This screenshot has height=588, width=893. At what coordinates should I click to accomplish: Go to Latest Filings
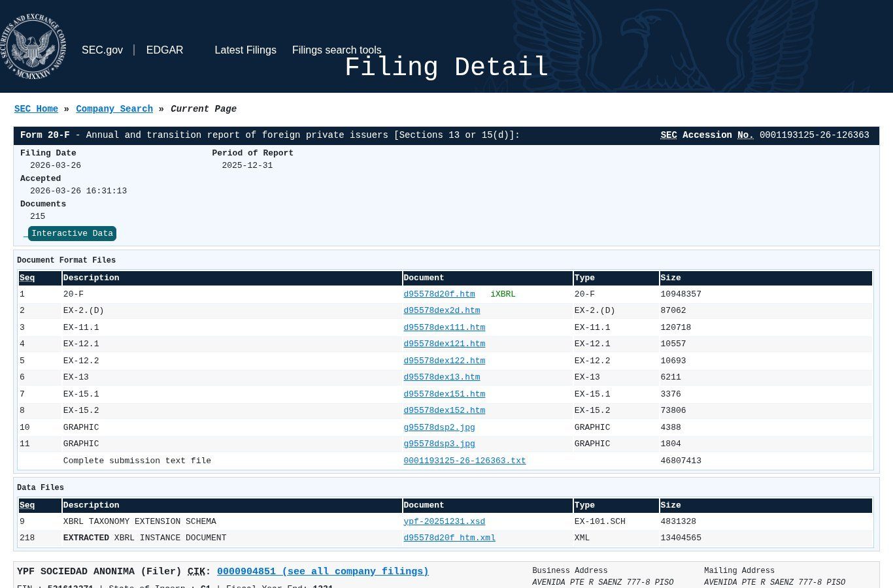(x=246, y=50)
